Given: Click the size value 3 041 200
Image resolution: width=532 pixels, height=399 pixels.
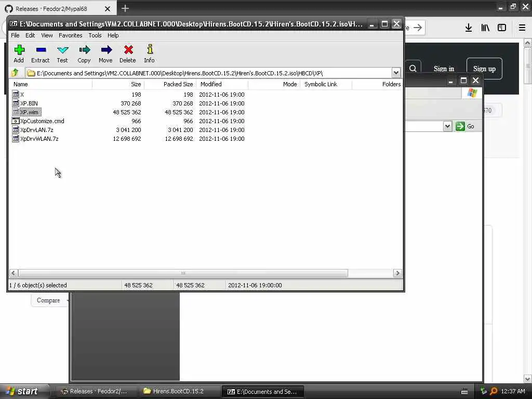Looking at the screenshot, I should [x=128, y=129].
